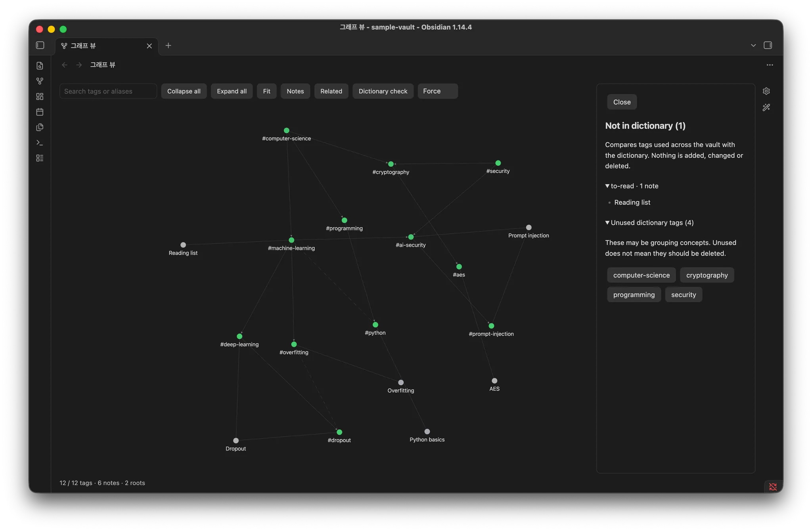Open graph settings gear icon
This screenshot has height=531, width=812.
(x=766, y=91)
